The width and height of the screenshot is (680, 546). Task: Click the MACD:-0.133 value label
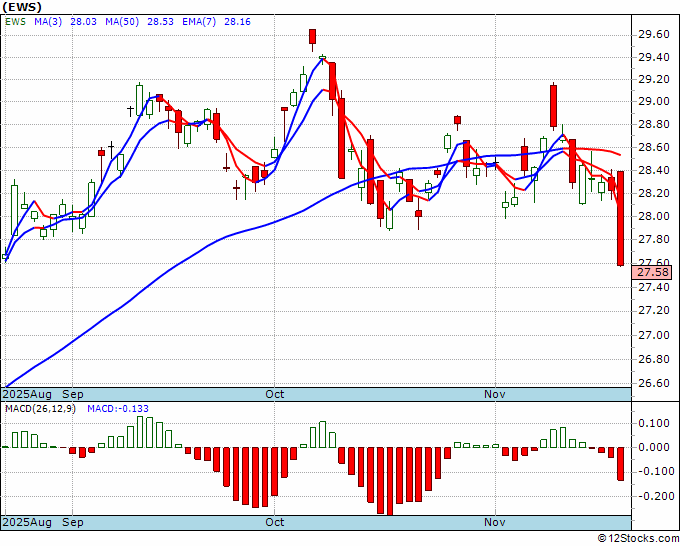[118, 409]
